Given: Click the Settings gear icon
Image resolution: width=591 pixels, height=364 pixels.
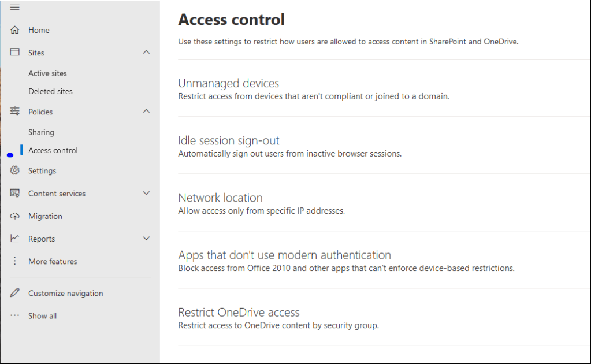Looking at the screenshot, I should (x=15, y=170).
